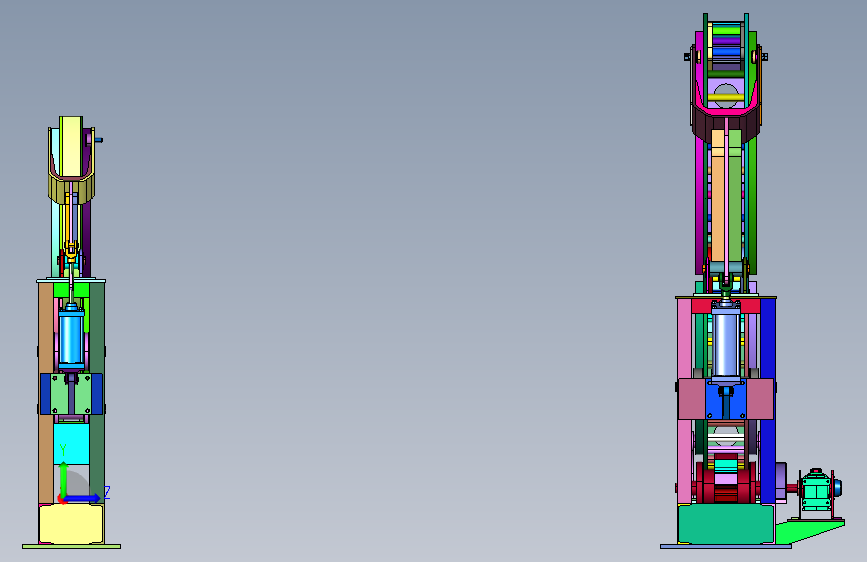Click the 'Y' axis label text
This screenshot has height=562, width=867.
[63, 450]
